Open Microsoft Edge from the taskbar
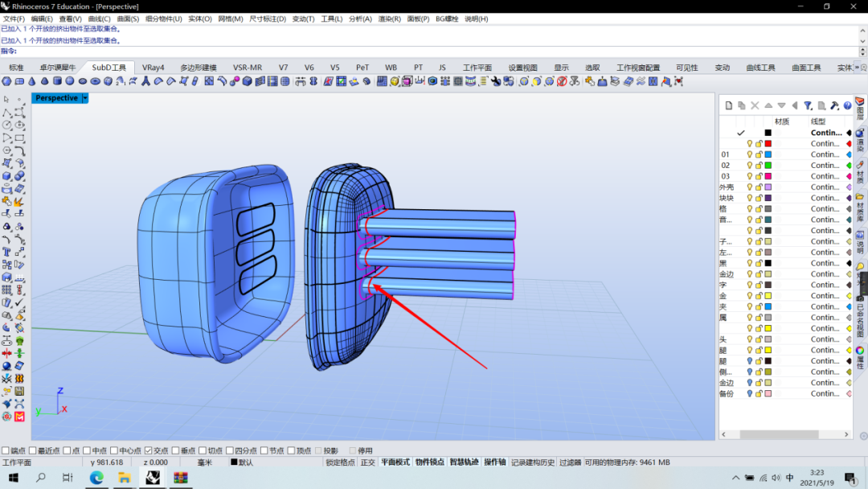Screen dimensions: 868x489 96,478
